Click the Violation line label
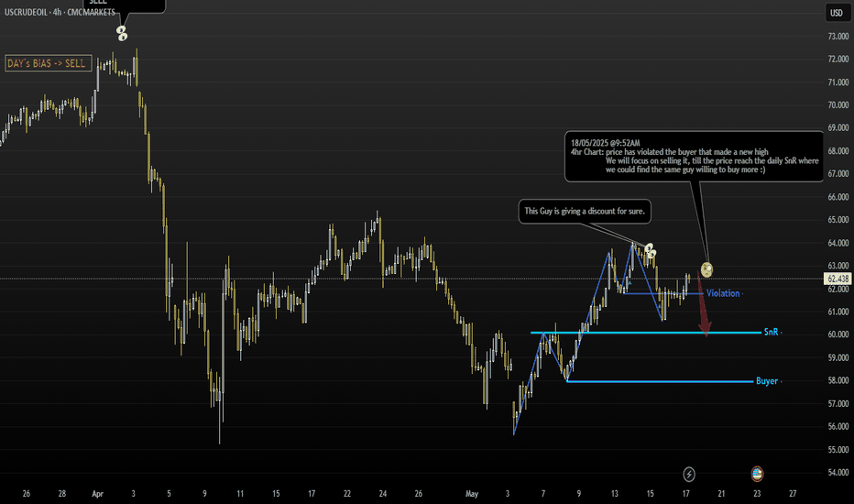The width and height of the screenshot is (854, 504). [x=723, y=293]
